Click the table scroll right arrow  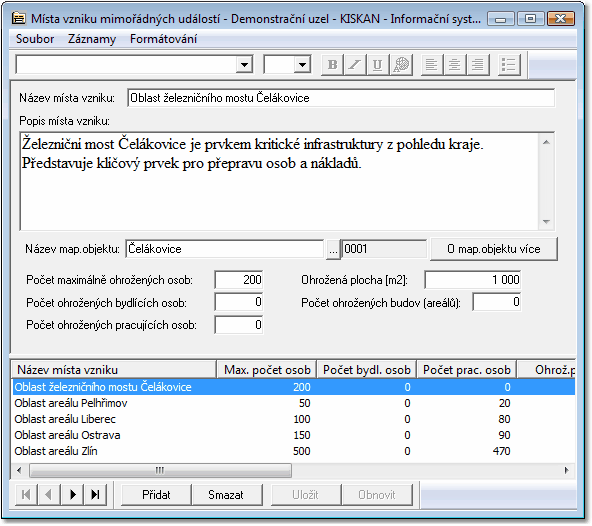point(567,470)
